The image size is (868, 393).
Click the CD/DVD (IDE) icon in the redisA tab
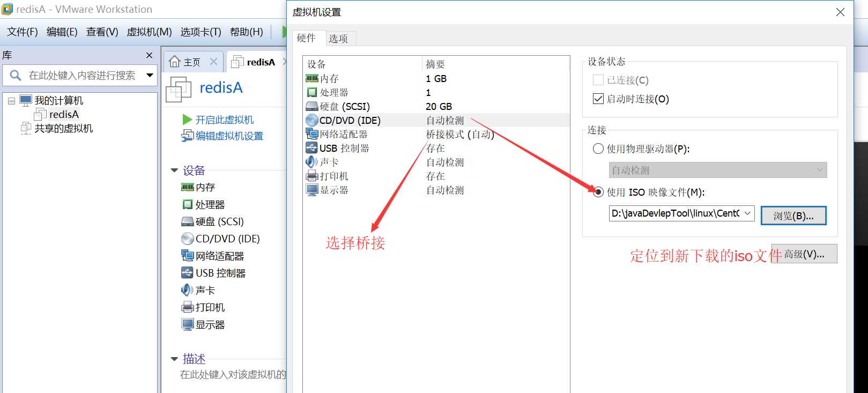pos(187,239)
